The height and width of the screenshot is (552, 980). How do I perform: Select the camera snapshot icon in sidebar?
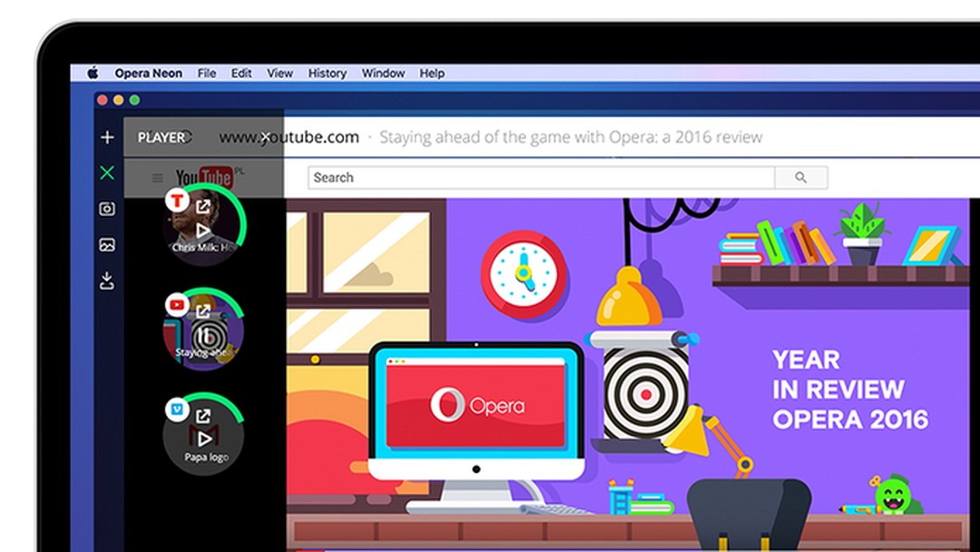click(x=106, y=210)
